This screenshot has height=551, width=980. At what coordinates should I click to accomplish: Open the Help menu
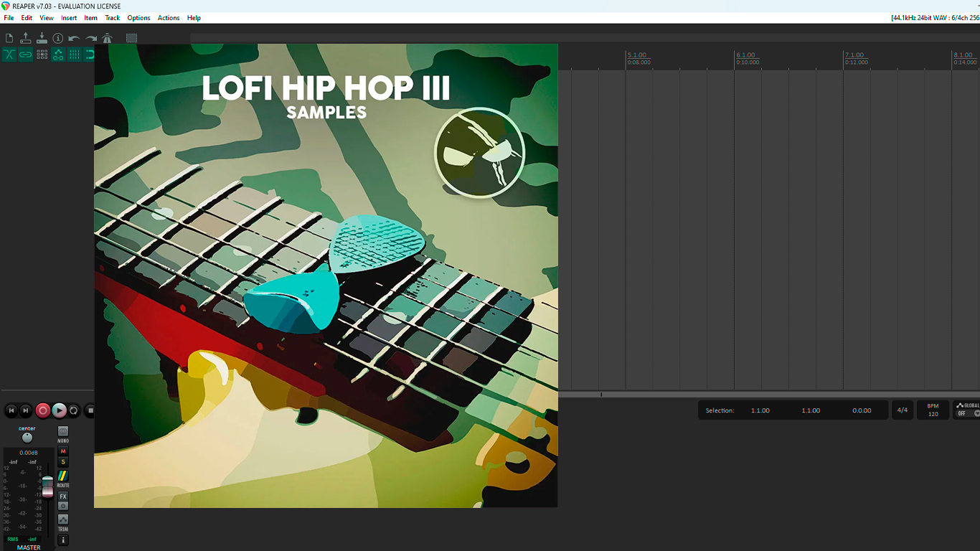[194, 18]
